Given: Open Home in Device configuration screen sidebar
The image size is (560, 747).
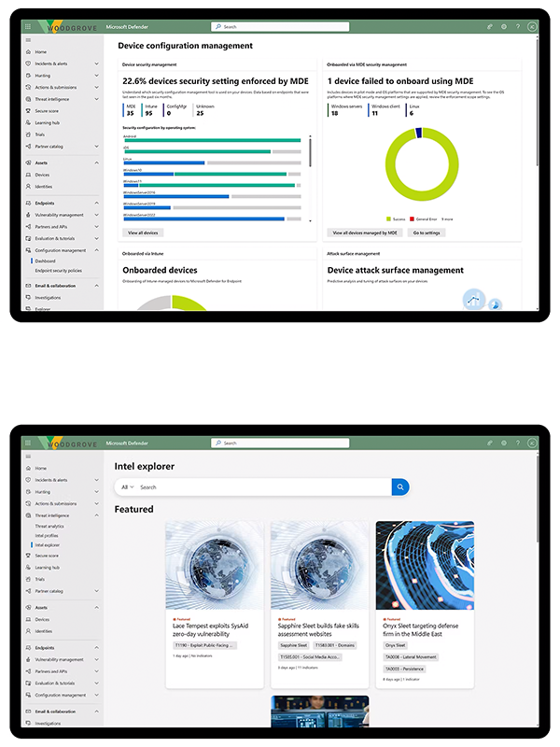Looking at the screenshot, I should [40, 52].
